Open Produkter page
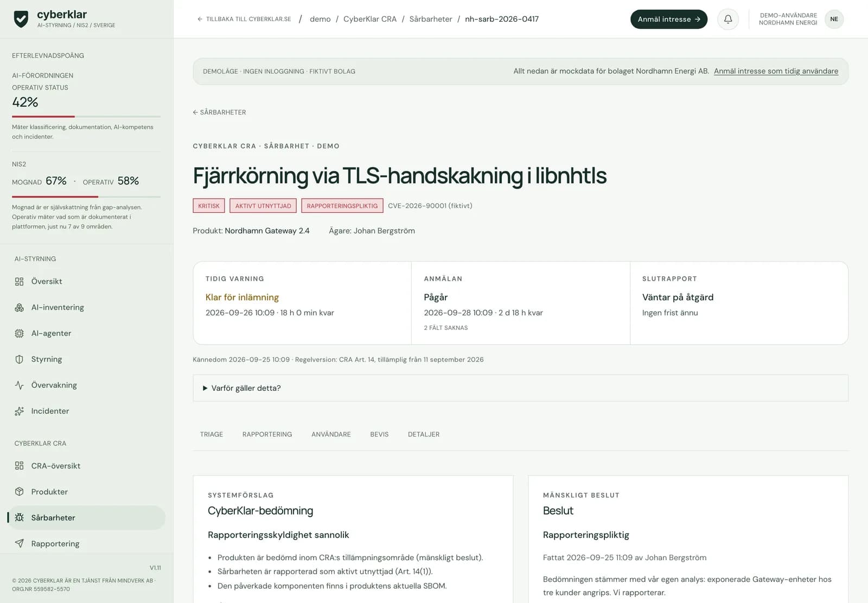This screenshot has width=868, height=603. 87,492
